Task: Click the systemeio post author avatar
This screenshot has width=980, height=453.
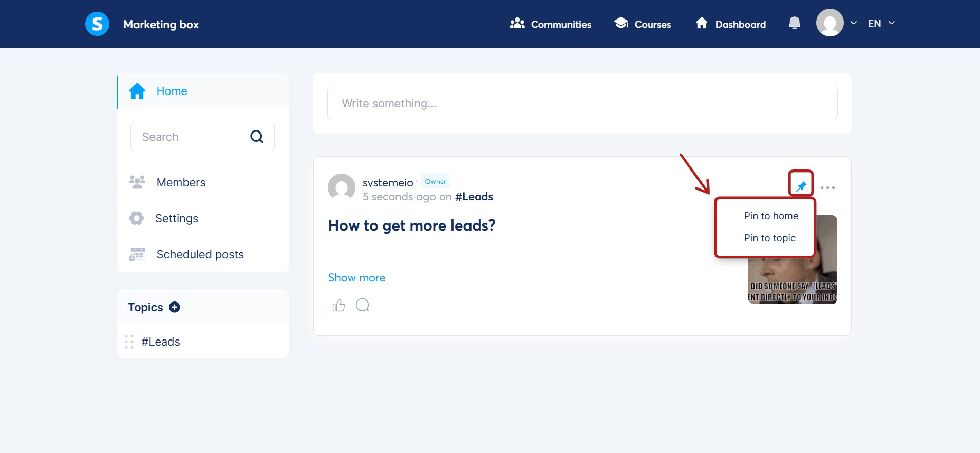Action: pyautogui.click(x=342, y=187)
